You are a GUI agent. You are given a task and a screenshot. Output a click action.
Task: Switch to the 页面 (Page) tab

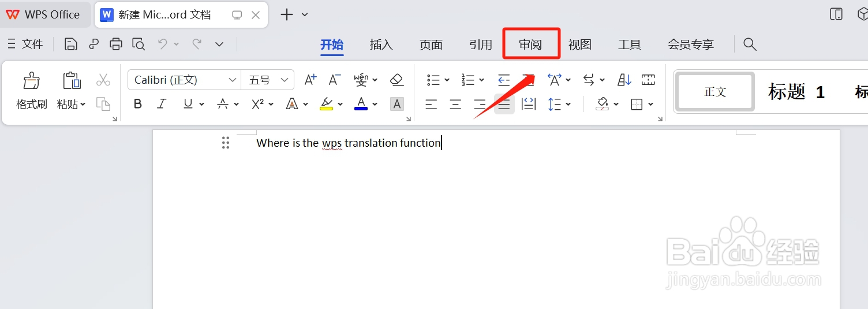431,44
